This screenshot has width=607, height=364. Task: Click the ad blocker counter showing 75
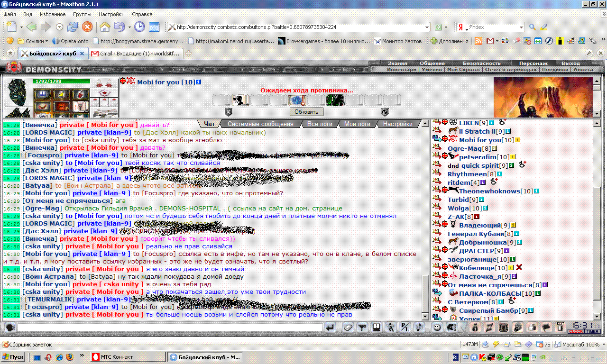[x=543, y=345]
